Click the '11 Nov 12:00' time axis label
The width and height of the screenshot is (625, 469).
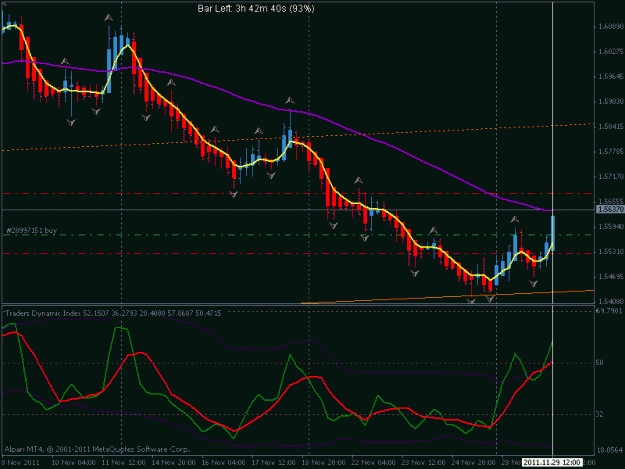pyautogui.click(x=124, y=462)
